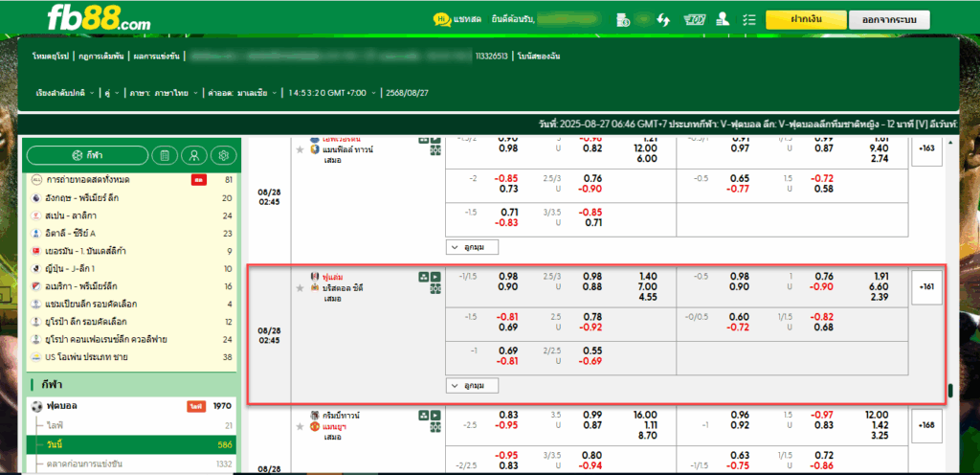This screenshot has height=475, width=980.
Task: Click the Manchester United crest icon
Action: pyautogui.click(x=315, y=426)
